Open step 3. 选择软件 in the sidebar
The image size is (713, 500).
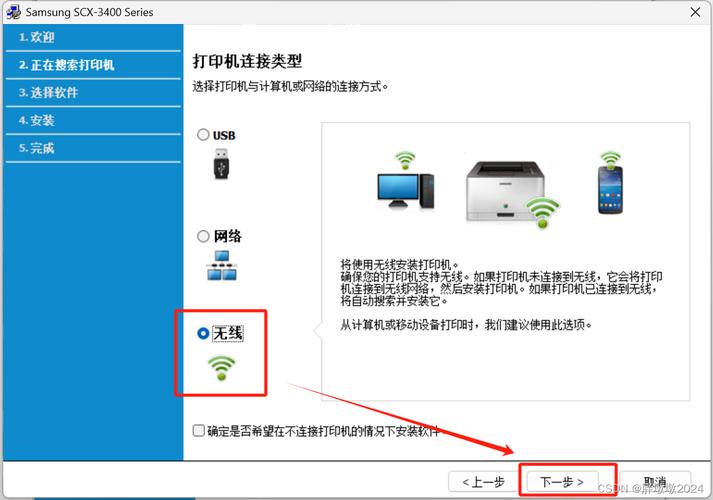[93, 93]
